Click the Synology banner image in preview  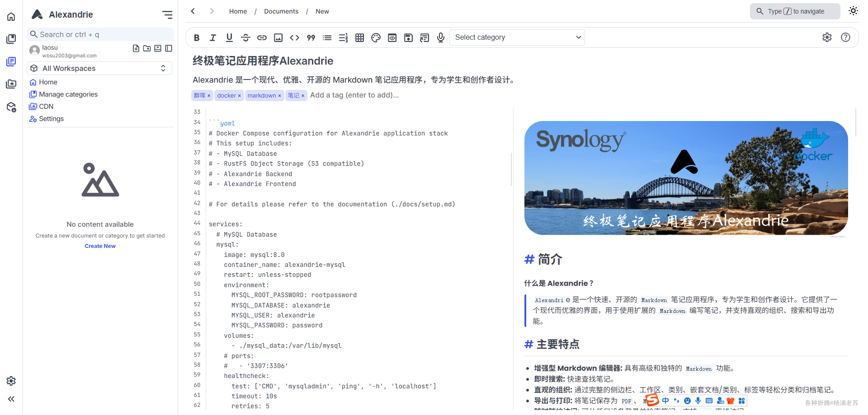click(686, 178)
